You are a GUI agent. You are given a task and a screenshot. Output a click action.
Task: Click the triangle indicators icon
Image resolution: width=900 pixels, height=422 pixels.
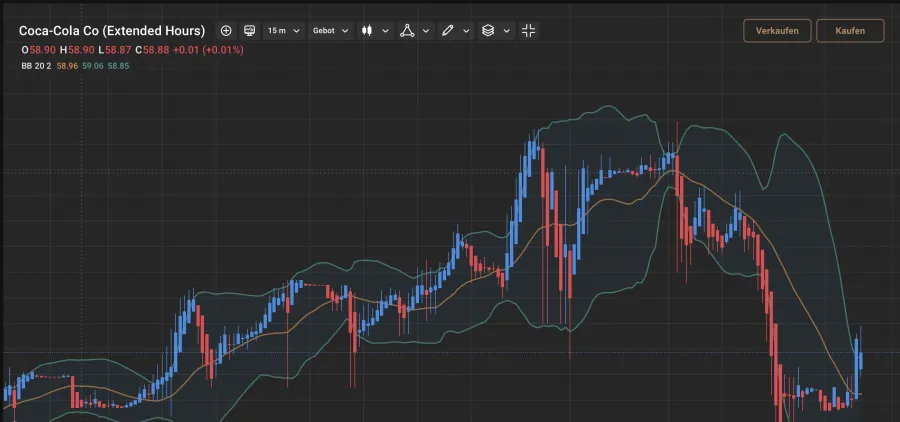pyautogui.click(x=408, y=31)
